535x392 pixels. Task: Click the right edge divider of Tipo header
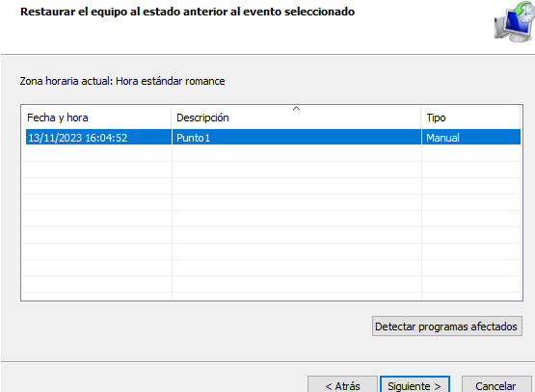tap(520, 118)
